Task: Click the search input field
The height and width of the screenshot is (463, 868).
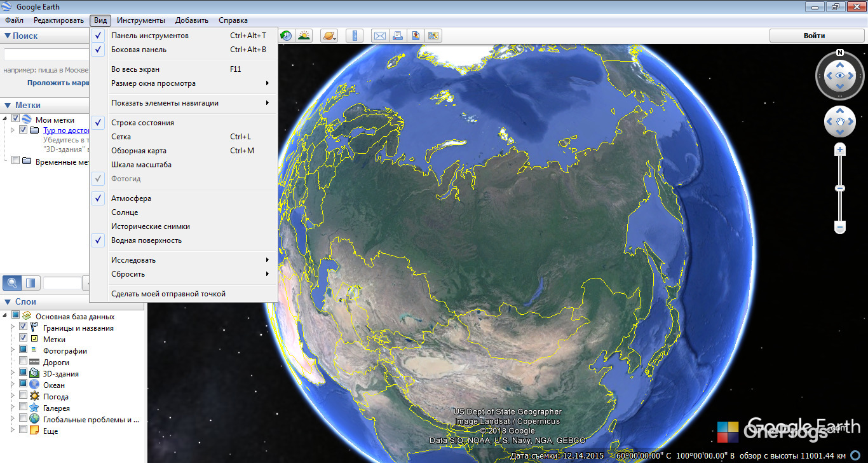Action: pyautogui.click(x=46, y=55)
